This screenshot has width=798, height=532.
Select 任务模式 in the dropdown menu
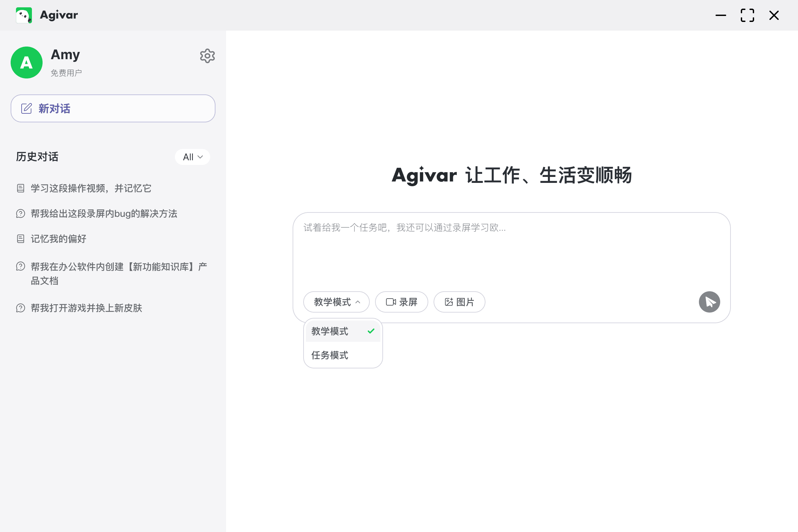(x=343, y=355)
